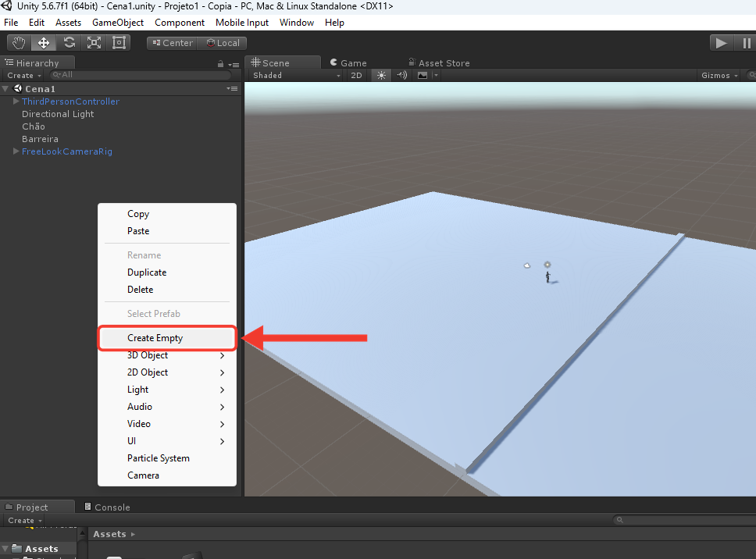756x559 pixels.
Task: Choose Create Empty from context menu
Action: [167, 338]
